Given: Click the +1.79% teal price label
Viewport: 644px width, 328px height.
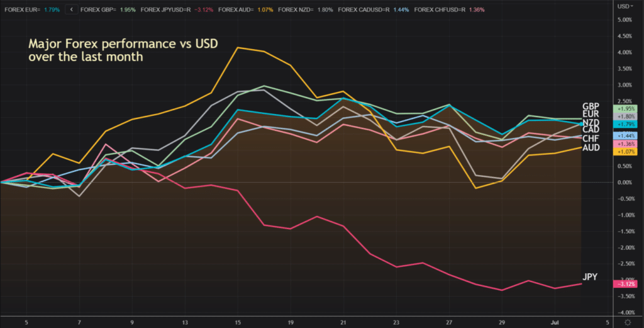Looking at the screenshot, I should (x=625, y=124).
